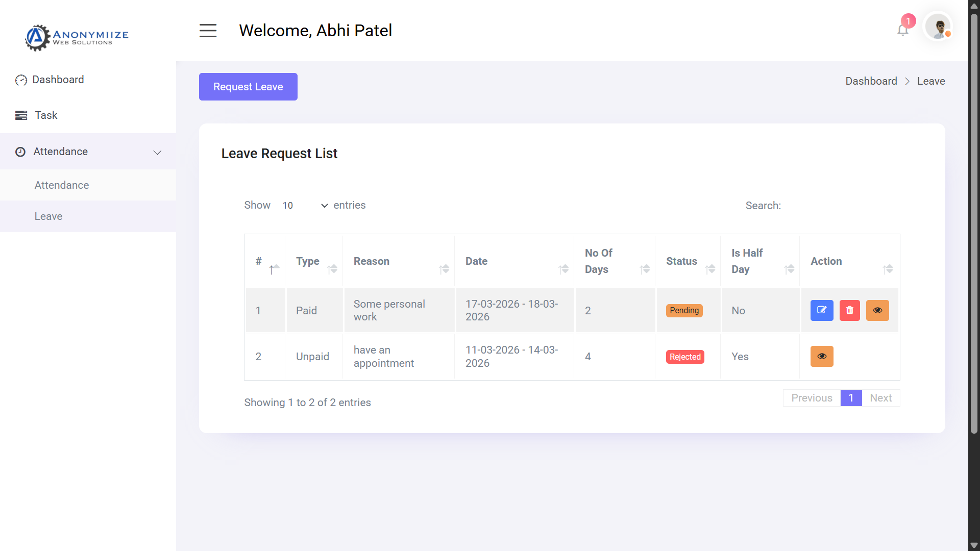Click the Previous pagination button
The height and width of the screenshot is (551, 980).
[x=812, y=398]
